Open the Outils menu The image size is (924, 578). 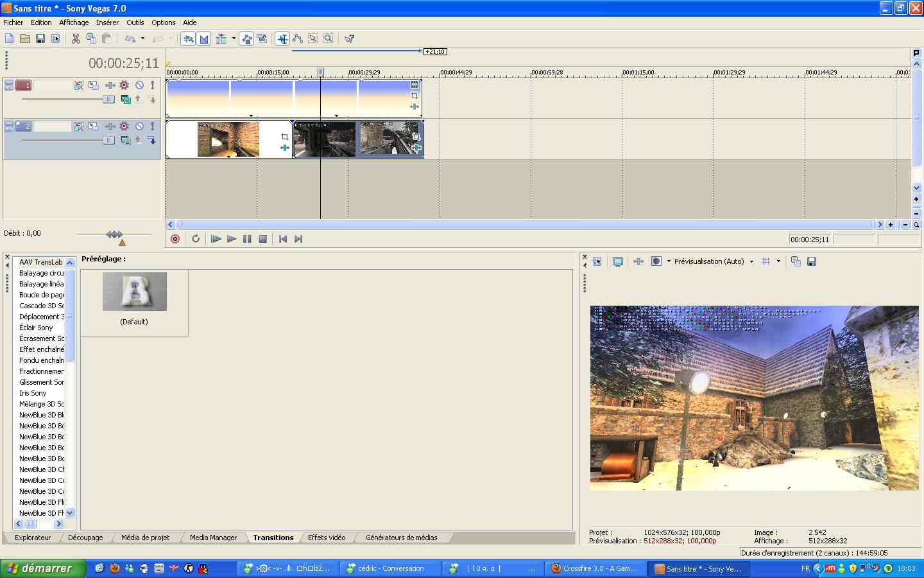(135, 22)
